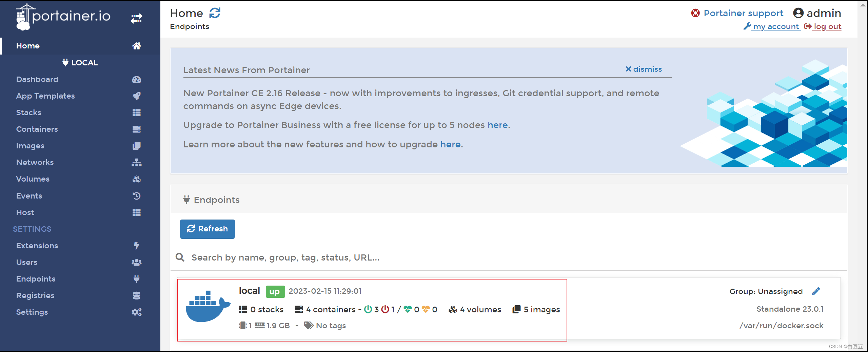The height and width of the screenshot is (352, 868).
Task: Click the log out link
Action: pyautogui.click(x=823, y=26)
